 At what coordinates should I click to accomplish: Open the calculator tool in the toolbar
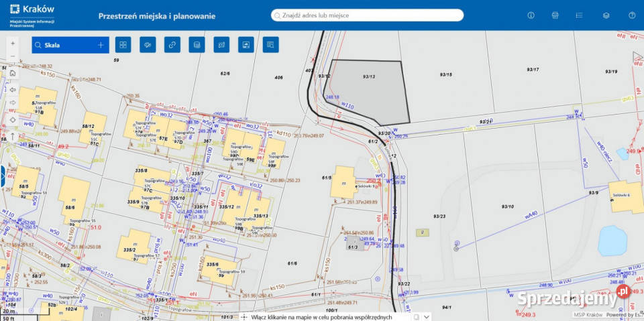(197, 45)
